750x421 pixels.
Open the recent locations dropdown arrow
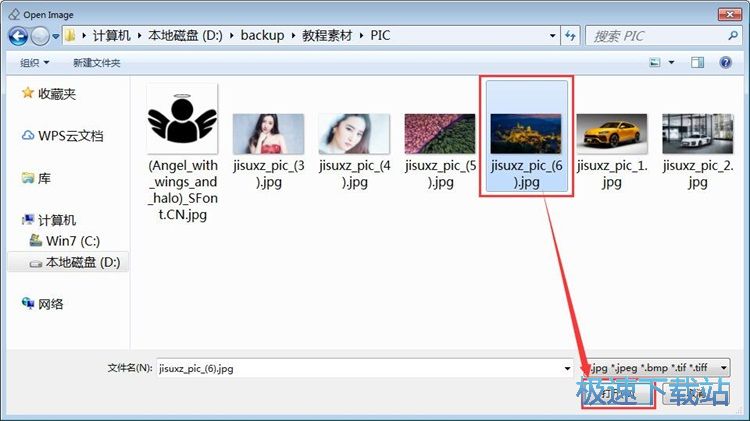55,36
